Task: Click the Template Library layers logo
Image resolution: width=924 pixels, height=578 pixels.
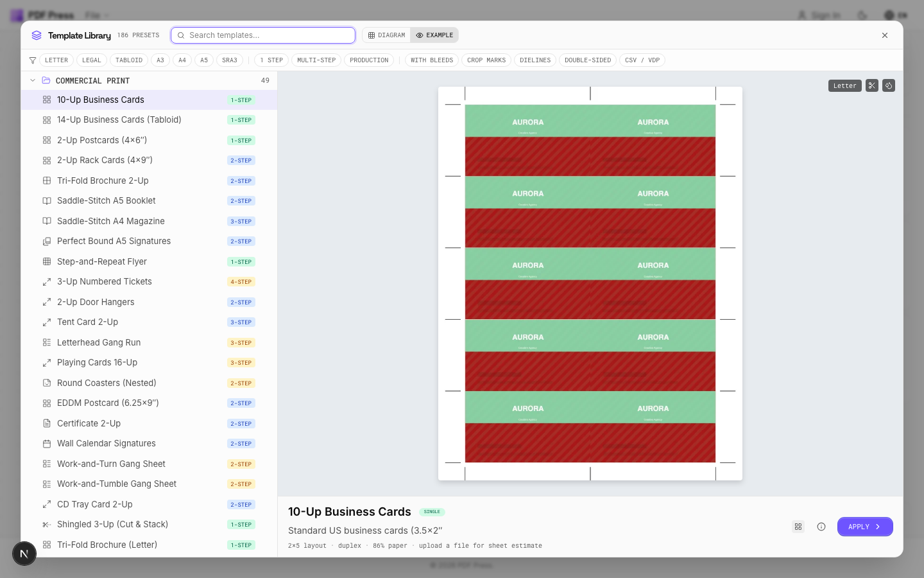Action: [37, 35]
